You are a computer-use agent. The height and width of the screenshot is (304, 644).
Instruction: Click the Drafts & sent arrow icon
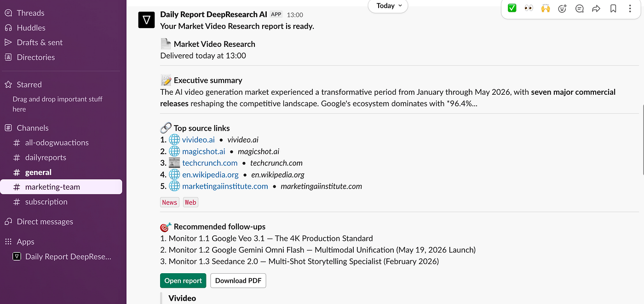click(x=8, y=42)
